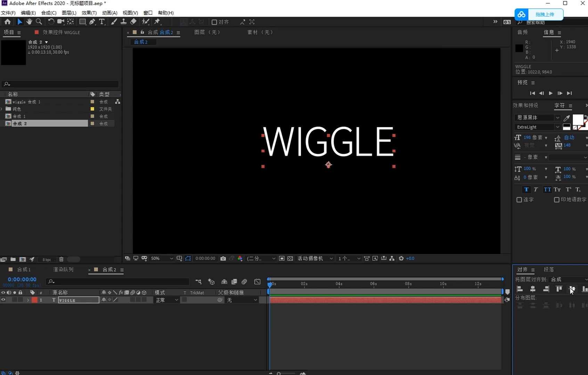This screenshot has height=375, width=588.
Task: Select the Zoom magnifier tool
Action: tap(39, 22)
